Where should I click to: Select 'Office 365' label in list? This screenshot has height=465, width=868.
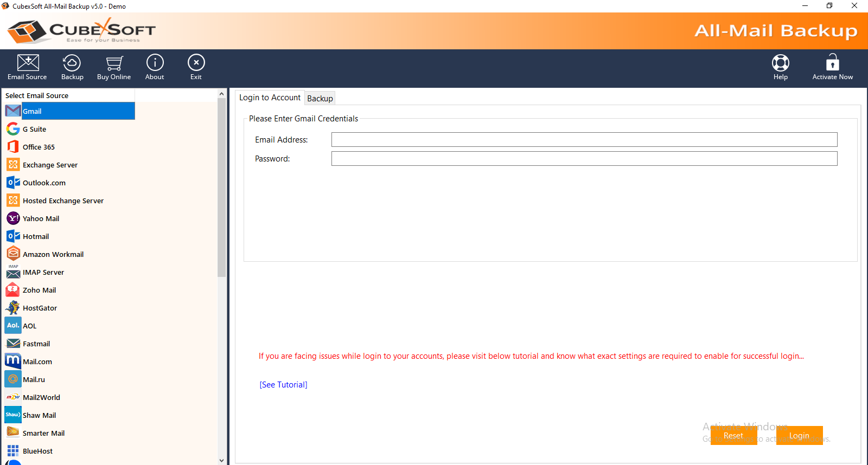point(39,147)
